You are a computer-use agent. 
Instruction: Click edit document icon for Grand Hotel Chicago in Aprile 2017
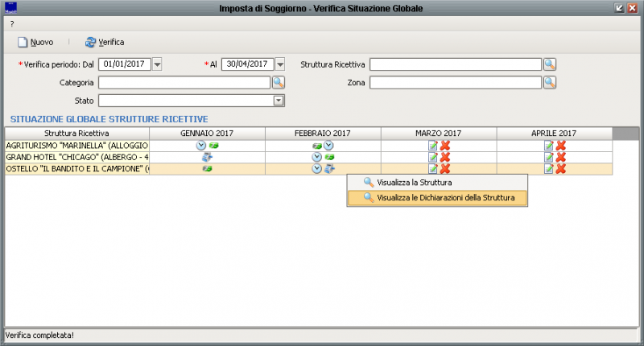pos(548,157)
